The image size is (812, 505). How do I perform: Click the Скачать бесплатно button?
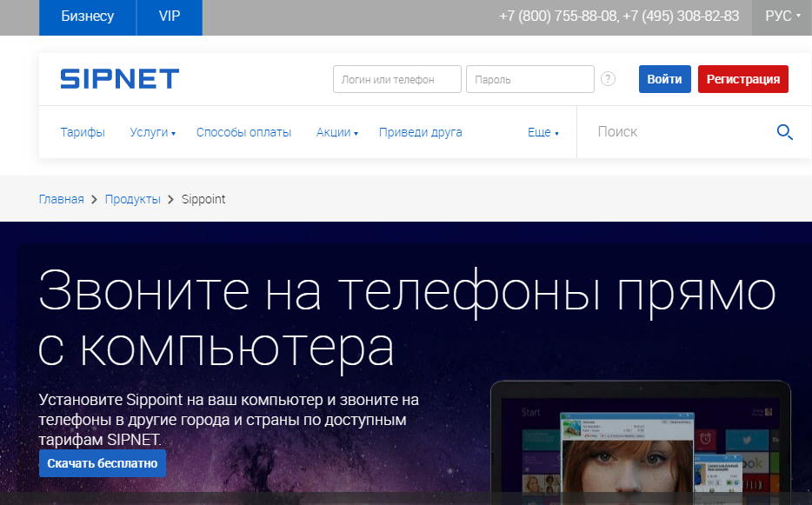[x=103, y=463]
